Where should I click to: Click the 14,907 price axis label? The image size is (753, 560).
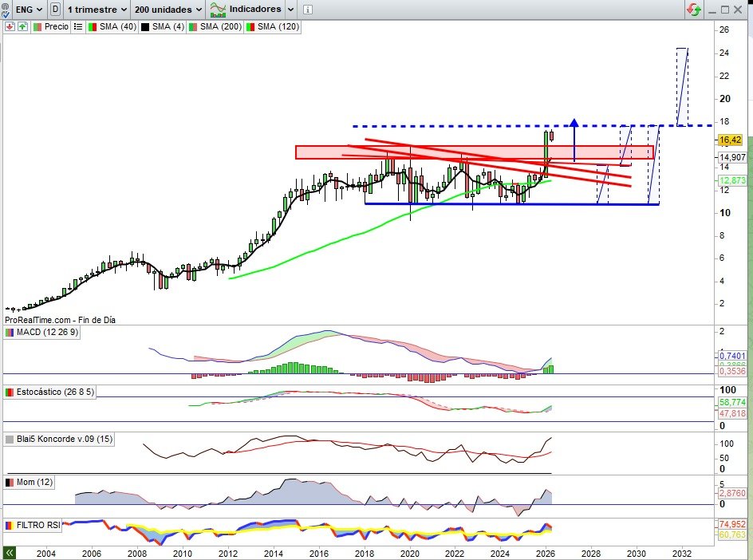[x=732, y=157]
